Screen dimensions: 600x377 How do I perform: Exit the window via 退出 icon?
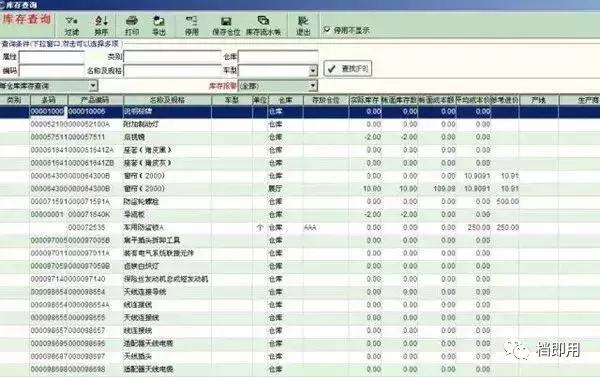point(303,26)
